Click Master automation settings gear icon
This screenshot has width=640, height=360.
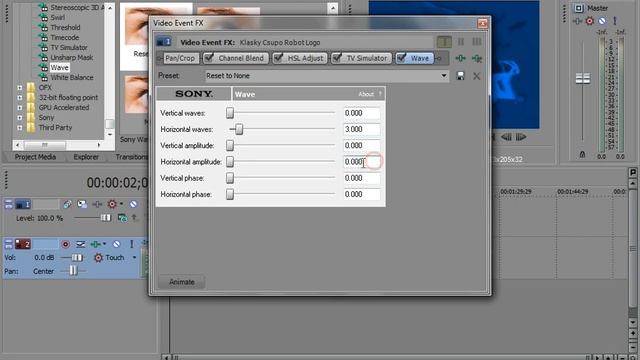pos(589,21)
